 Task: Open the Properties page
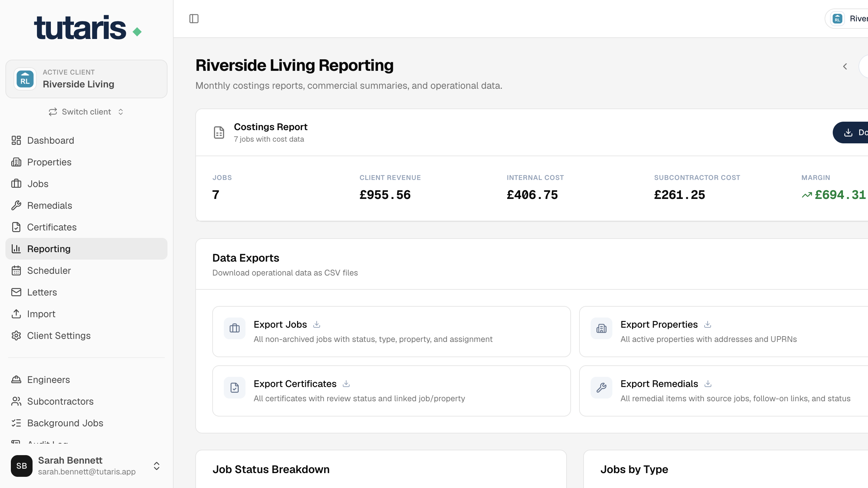click(x=86, y=162)
